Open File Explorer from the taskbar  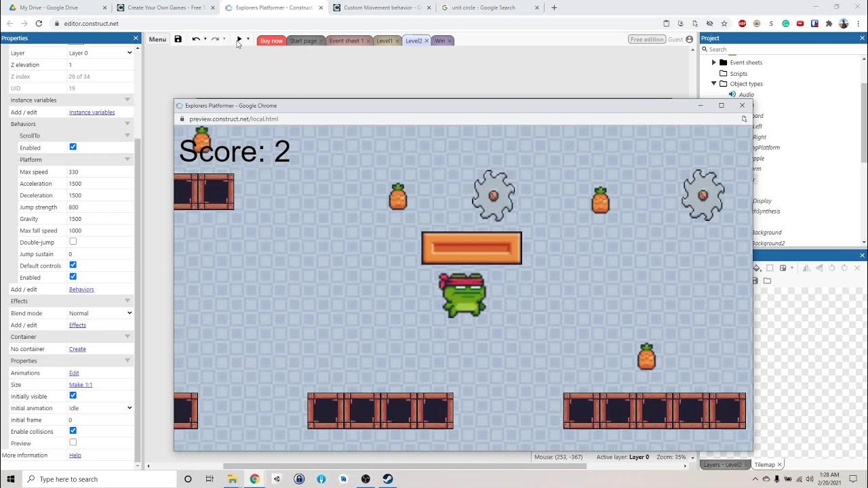click(232, 479)
